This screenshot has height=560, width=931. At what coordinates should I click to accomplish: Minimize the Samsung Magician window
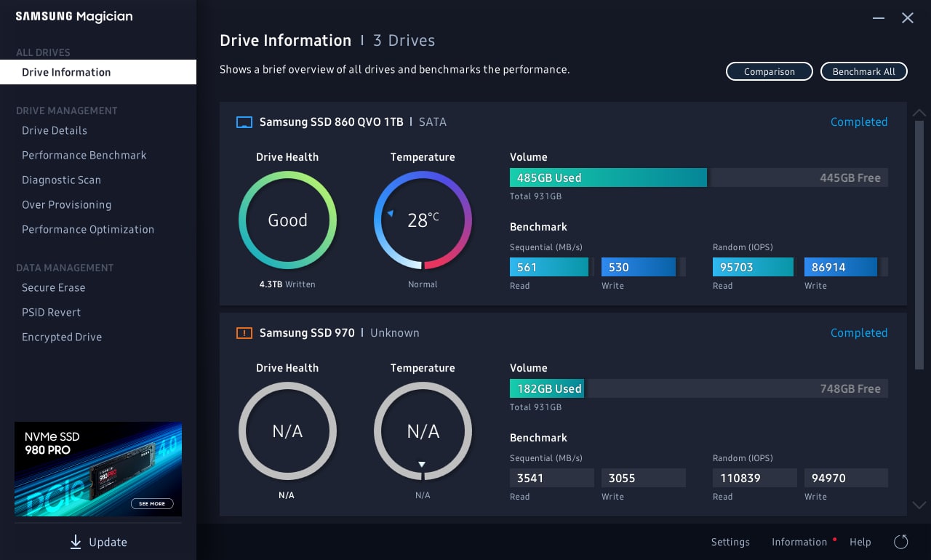879,17
